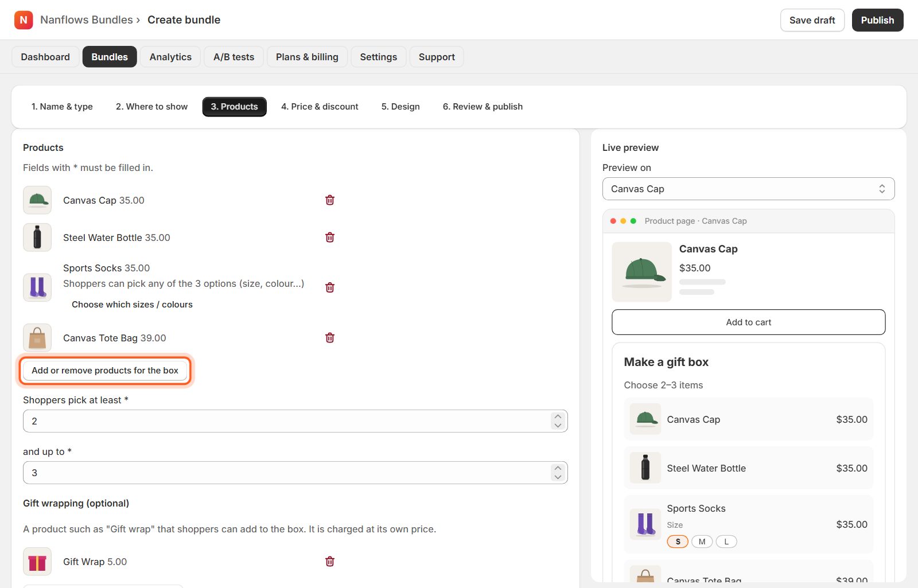
Task: Increase the and up to value
Action: tap(558, 468)
